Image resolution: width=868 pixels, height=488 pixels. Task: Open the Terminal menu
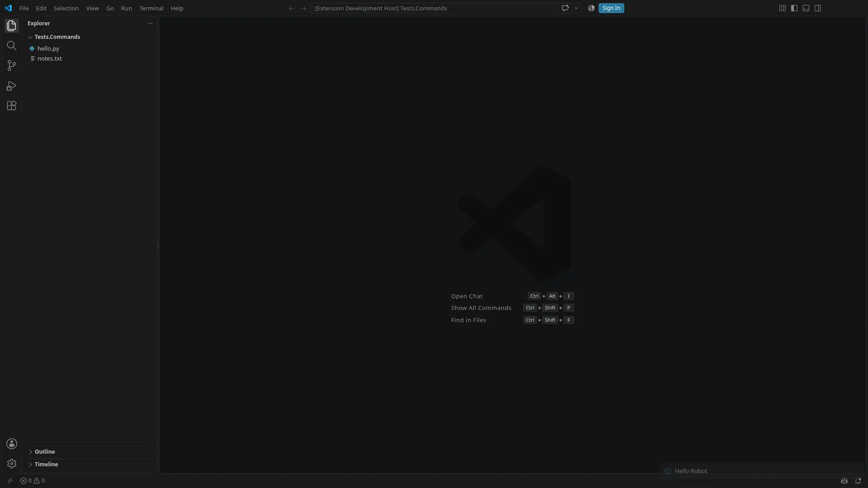point(151,8)
